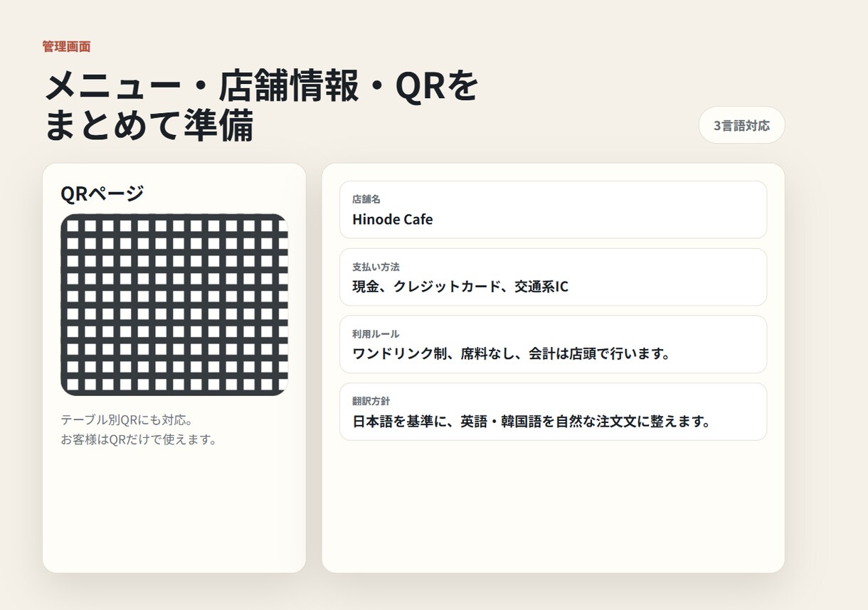
Task: Click the text テーブル別QRにも対応。
Action: [x=127, y=419]
